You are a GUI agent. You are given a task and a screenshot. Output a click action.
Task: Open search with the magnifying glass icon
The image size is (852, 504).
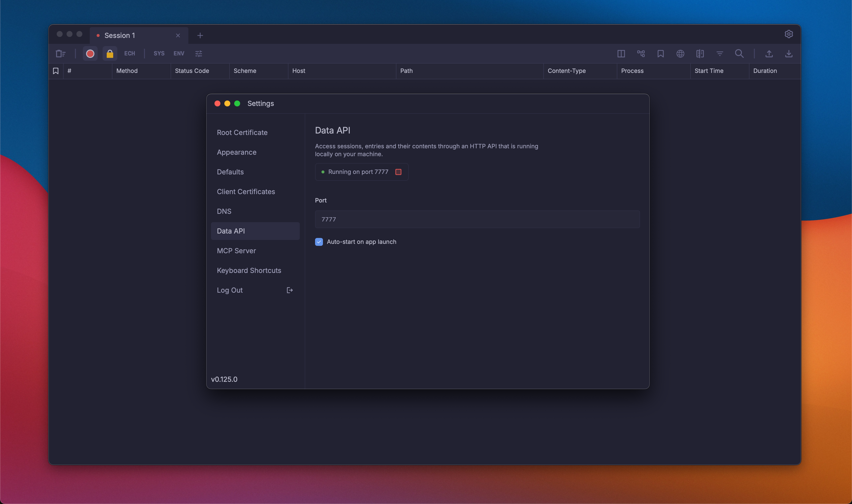click(x=739, y=53)
